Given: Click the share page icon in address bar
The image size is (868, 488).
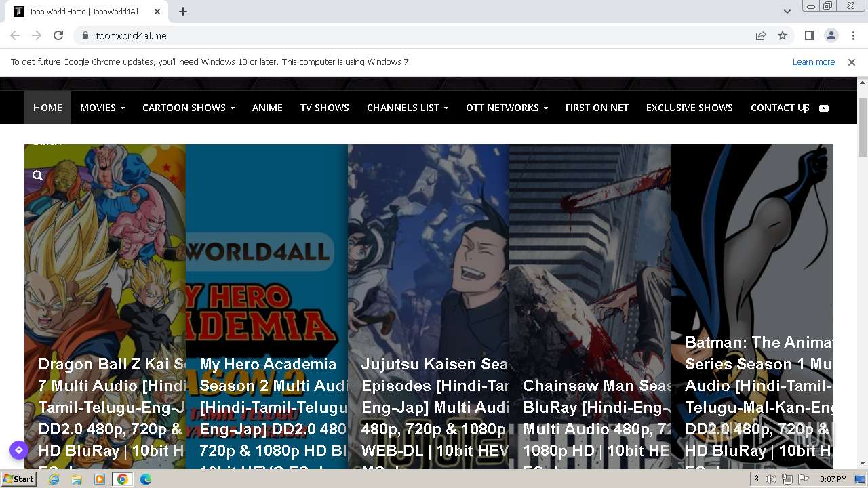Looking at the screenshot, I should [761, 35].
